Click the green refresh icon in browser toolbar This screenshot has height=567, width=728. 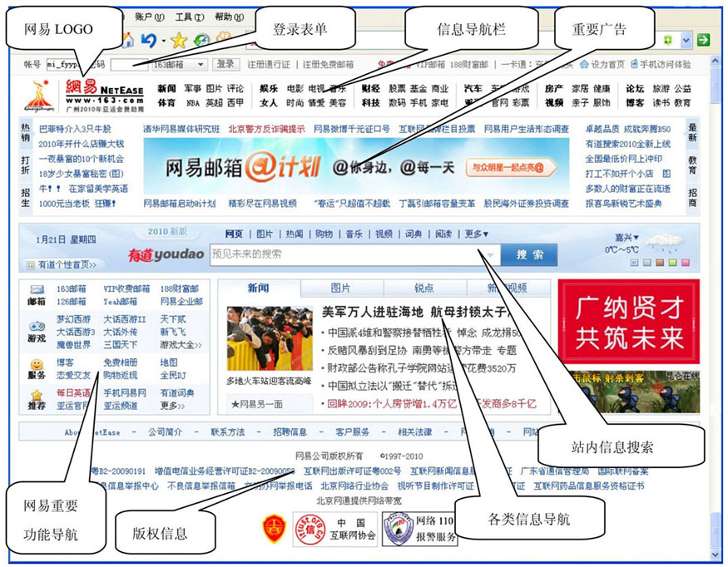202,41
